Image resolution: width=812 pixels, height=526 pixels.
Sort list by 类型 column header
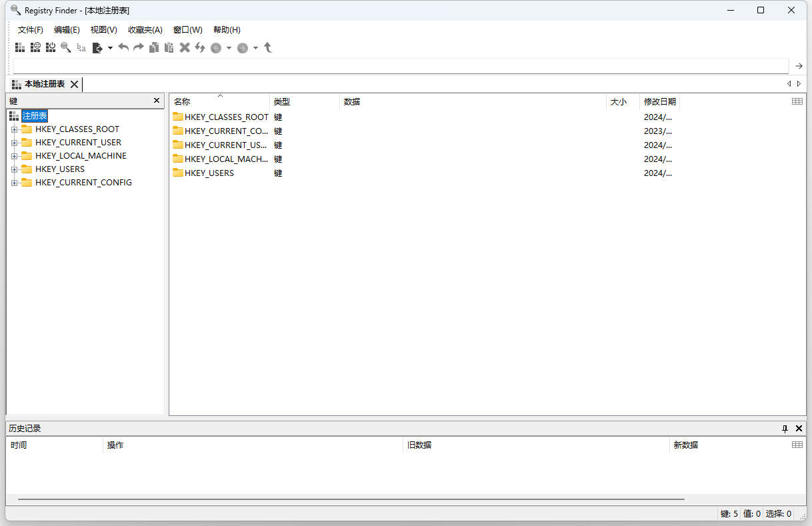point(305,102)
